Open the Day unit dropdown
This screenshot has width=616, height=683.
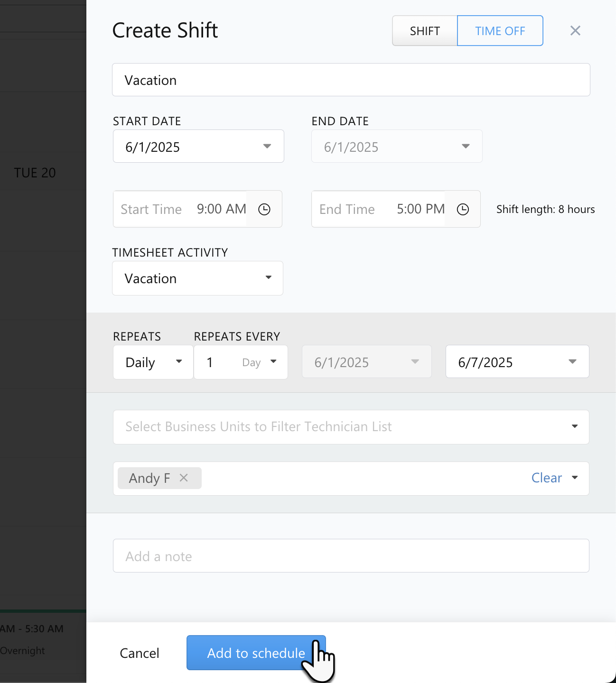(274, 362)
